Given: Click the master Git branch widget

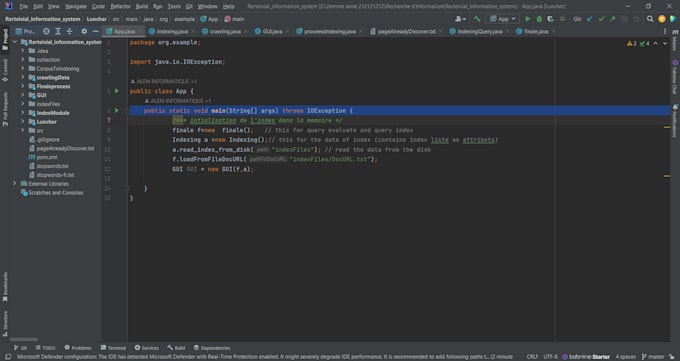Looking at the screenshot, I should (x=653, y=357).
